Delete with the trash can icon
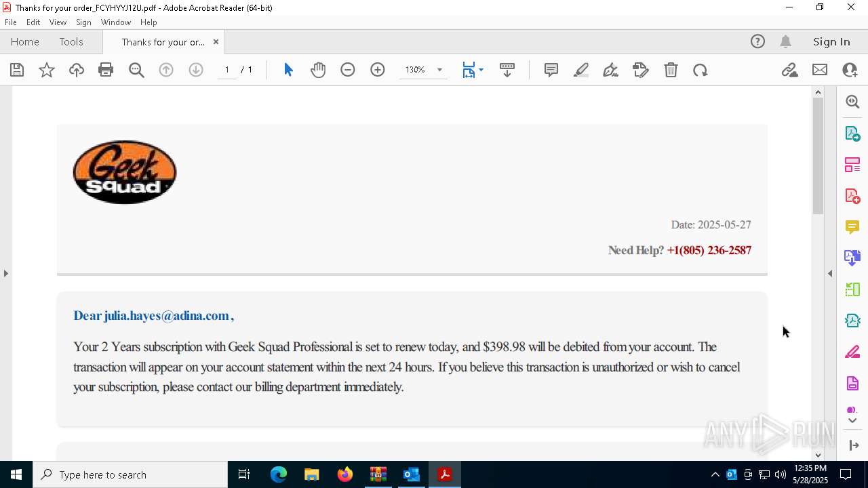Screen dimensions: 868x488 [x=671, y=70]
